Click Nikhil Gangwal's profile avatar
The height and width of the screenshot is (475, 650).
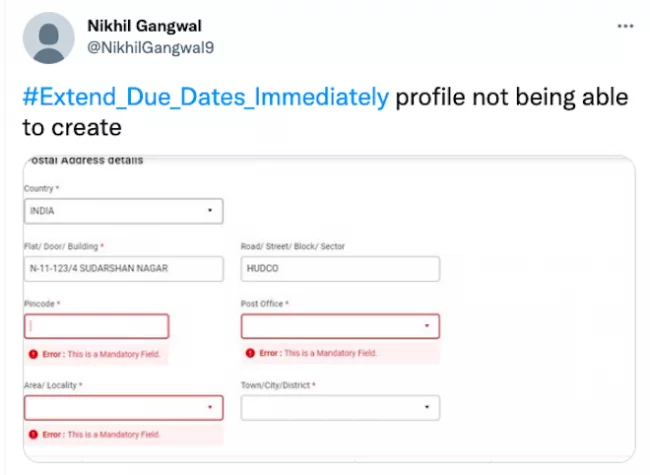[49, 38]
